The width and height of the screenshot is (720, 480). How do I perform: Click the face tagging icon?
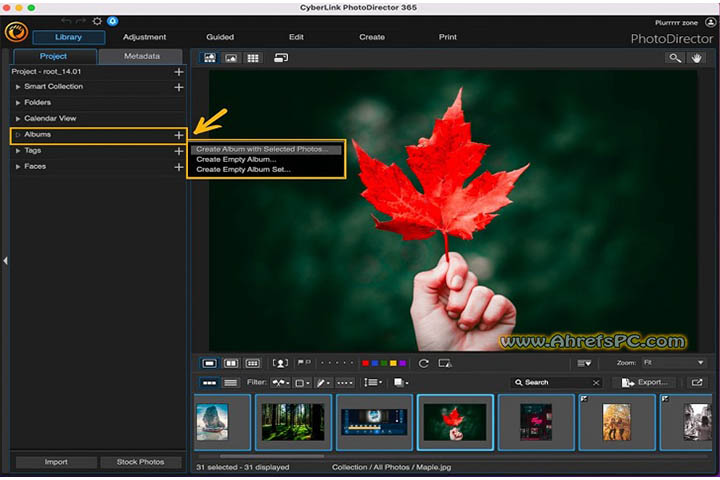280,363
